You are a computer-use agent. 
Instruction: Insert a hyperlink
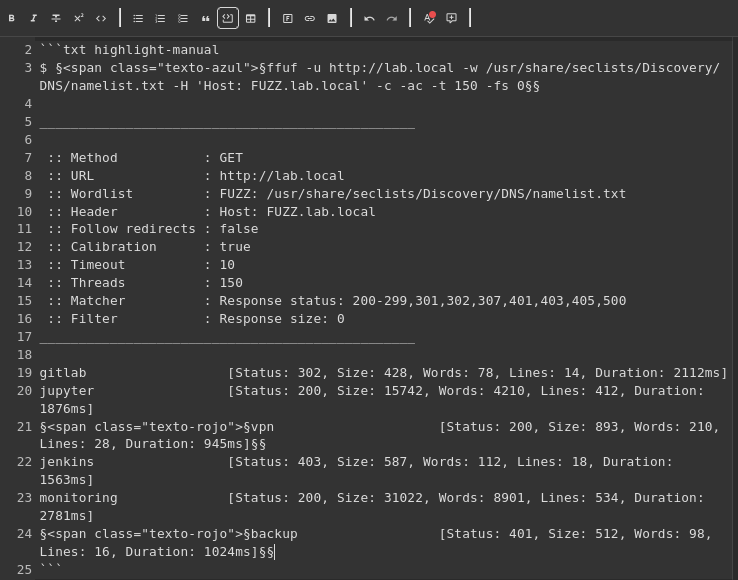click(310, 18)
